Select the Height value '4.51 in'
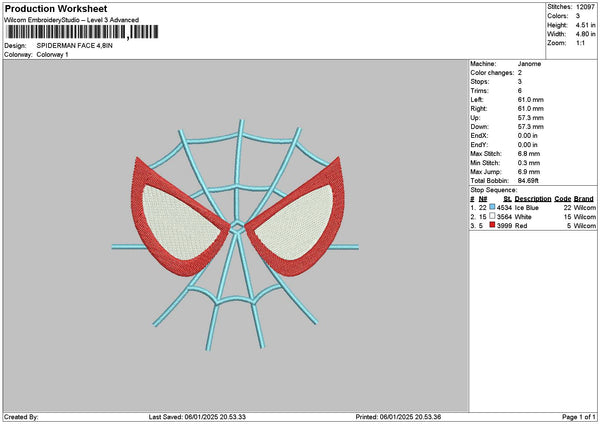This screenshot has width=600, height=424. pos(585,25)
